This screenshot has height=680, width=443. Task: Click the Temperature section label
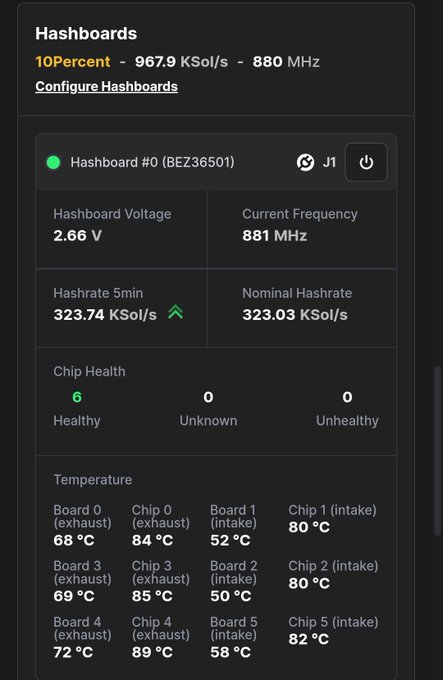point(93,480)
